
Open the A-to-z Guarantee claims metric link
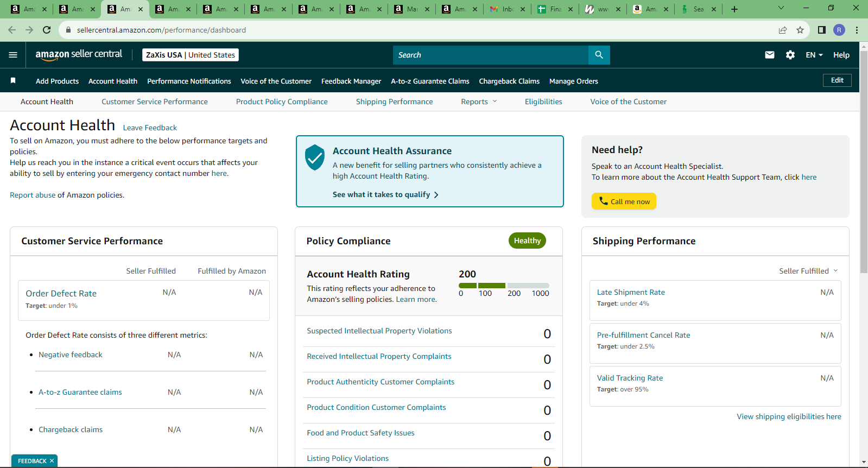point(80,392)
